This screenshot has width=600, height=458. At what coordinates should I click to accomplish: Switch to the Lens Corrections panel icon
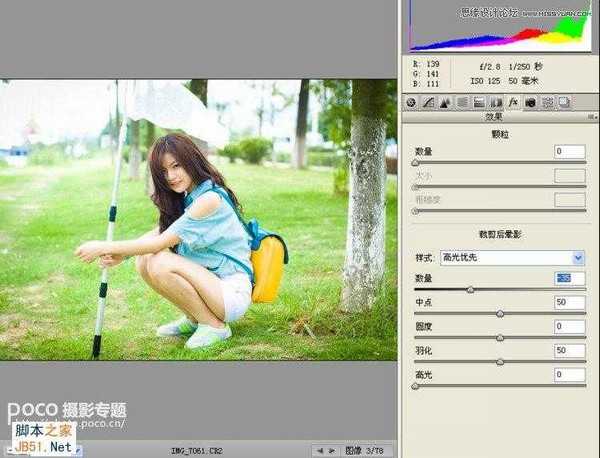coord(496,102)
